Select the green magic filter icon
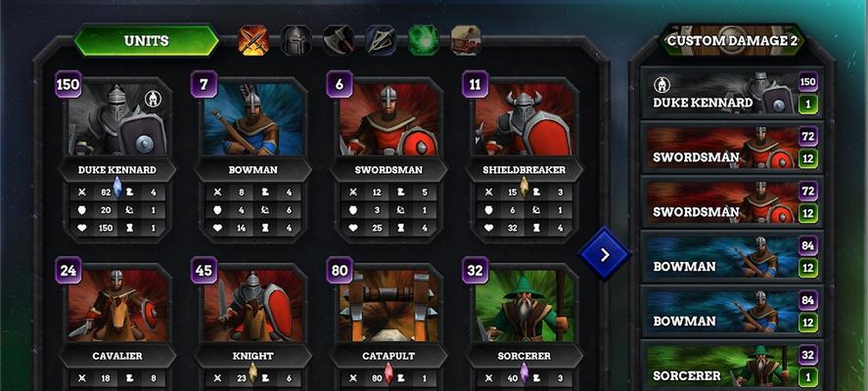 pos(424,40)
